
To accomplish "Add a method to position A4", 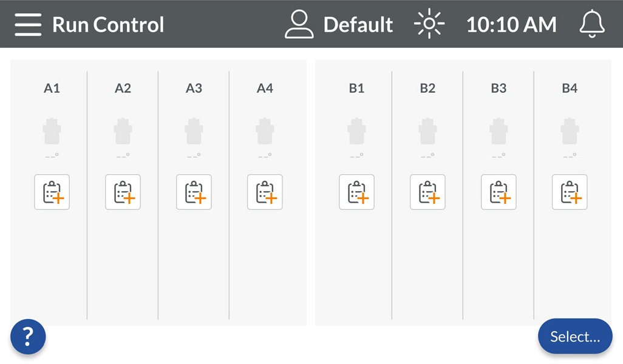I will [x=265, y=192].
